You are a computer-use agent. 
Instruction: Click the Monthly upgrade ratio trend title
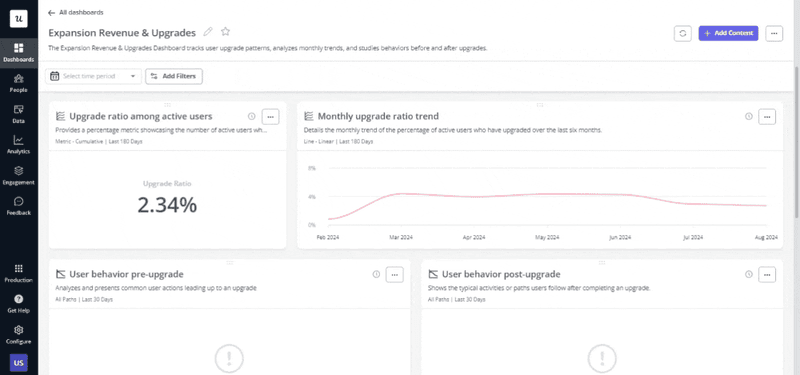pos(378,116)
